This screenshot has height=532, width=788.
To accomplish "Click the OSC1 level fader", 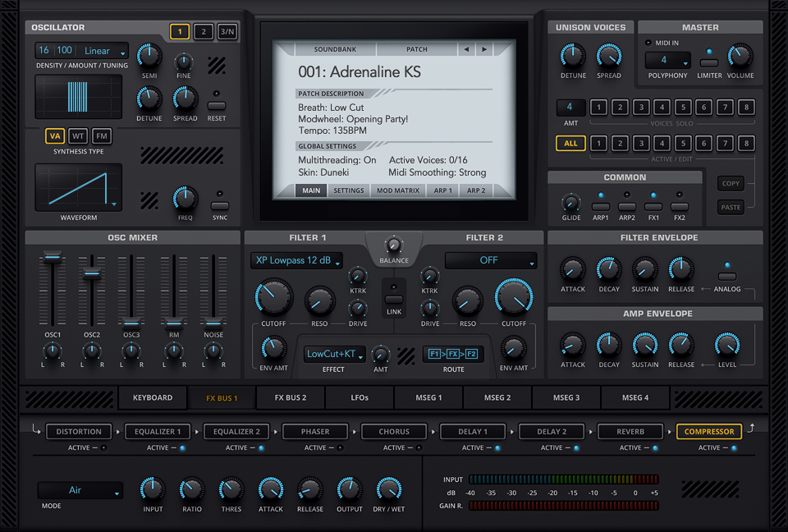I will click(53, 258).
